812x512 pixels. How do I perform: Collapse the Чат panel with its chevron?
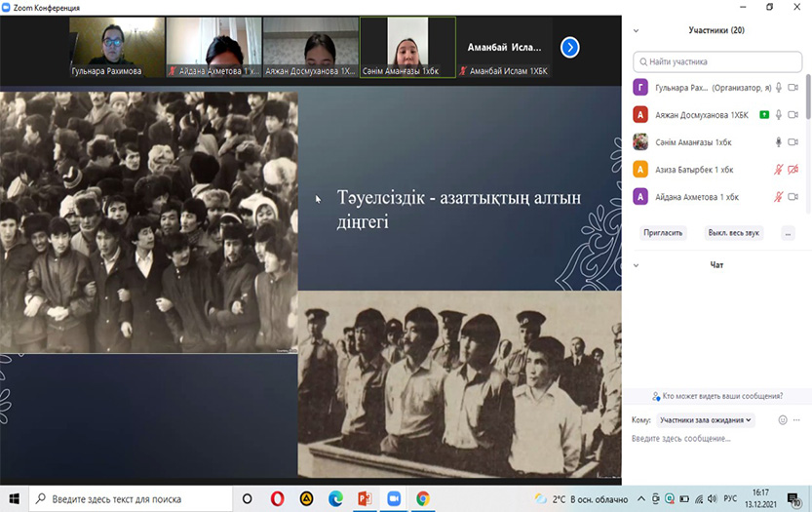[637, 265]
